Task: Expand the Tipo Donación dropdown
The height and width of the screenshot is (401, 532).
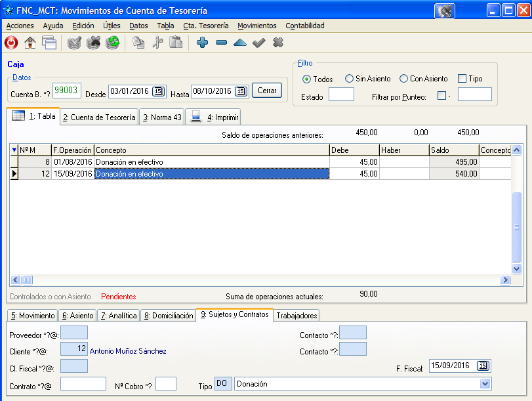Action: click(485, 384)
